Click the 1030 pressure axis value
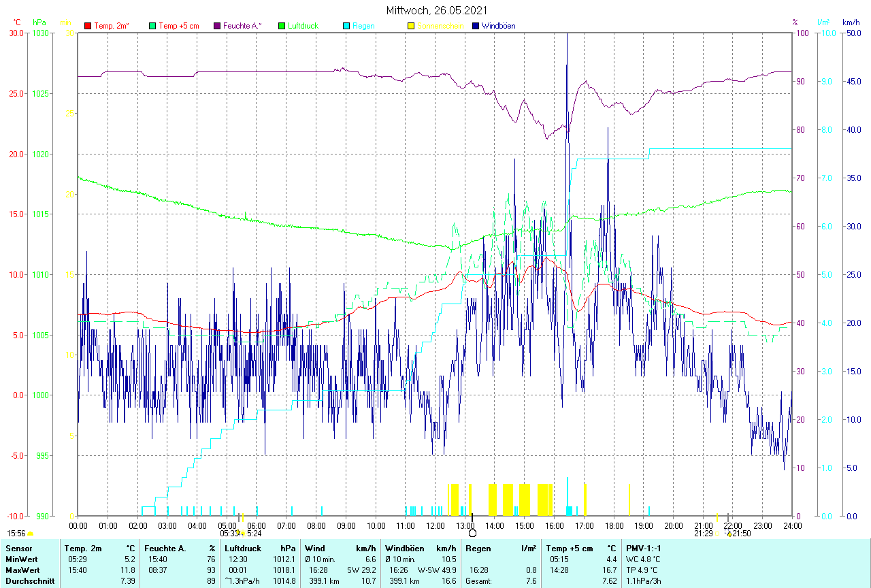This screenshot has height=588, width=871. 41,33
